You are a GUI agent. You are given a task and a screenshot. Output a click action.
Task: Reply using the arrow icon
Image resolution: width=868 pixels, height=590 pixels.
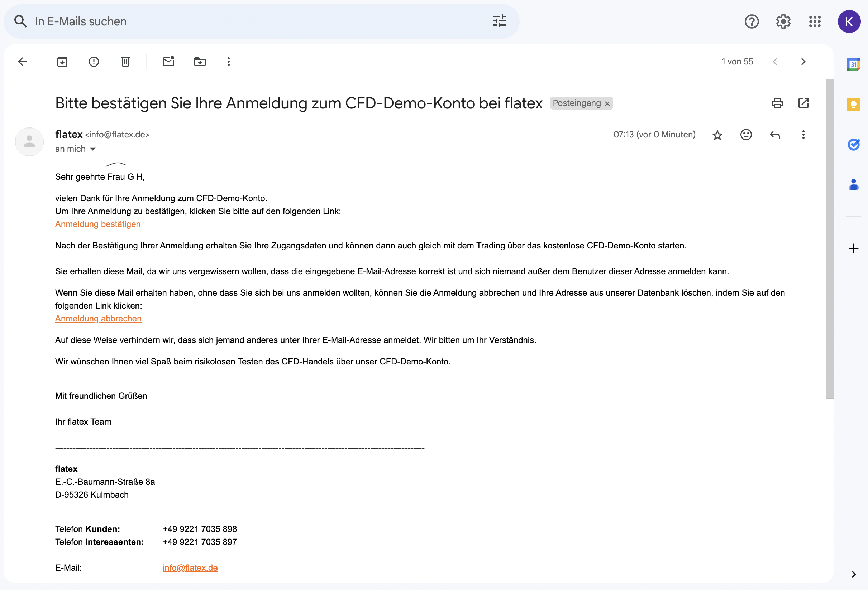pos(774,135)
